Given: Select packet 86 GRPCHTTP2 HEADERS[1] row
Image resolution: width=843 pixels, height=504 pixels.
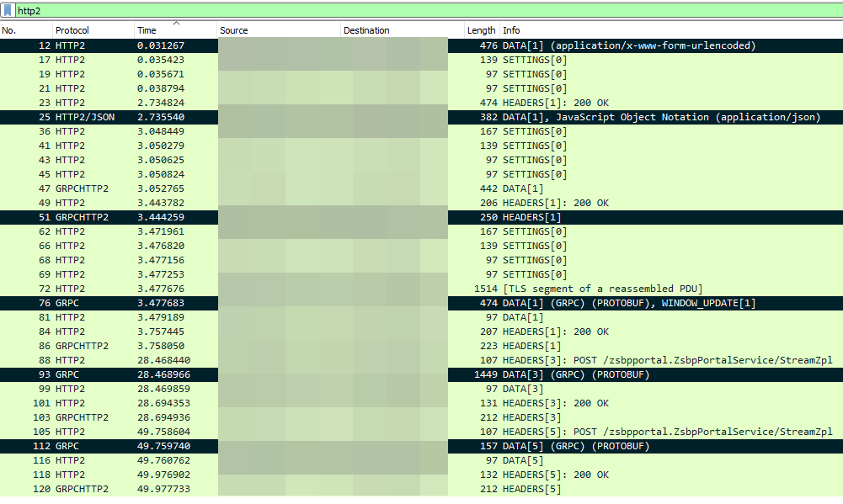Looking at the screenshot, I should click(x=421, y=346).
